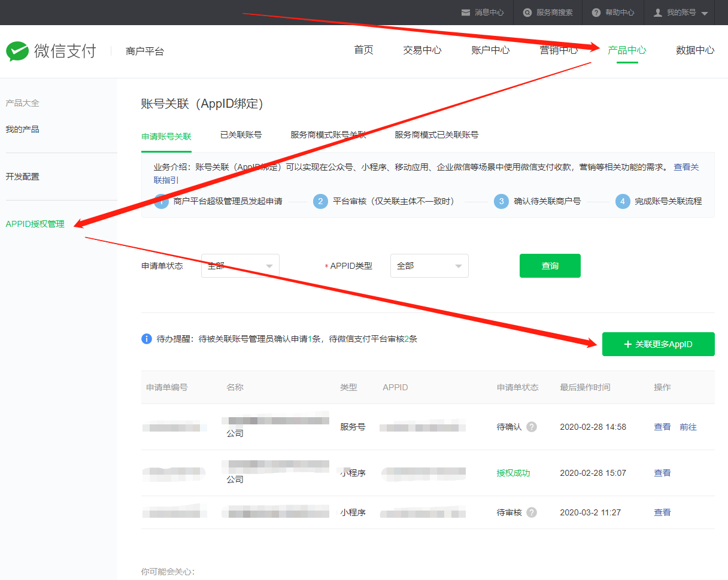Click the service provider search icon
Screen dimensions: 728x580
[x=527, y=13]
